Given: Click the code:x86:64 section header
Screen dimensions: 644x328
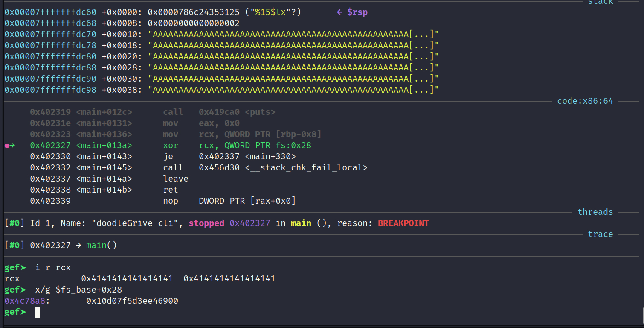Looking at the screenshot, I should pyautogui.click(x=585, y=101).
